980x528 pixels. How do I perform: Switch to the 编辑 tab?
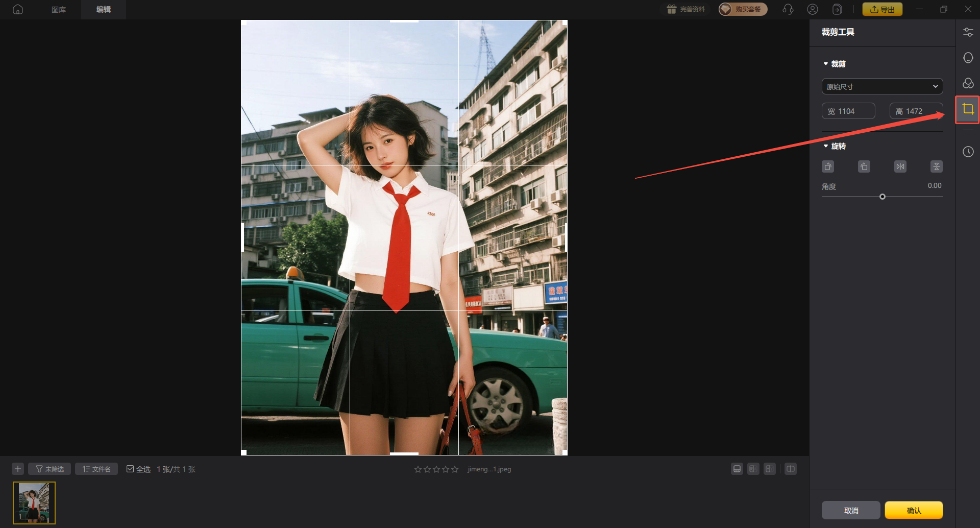pos(104,10)
